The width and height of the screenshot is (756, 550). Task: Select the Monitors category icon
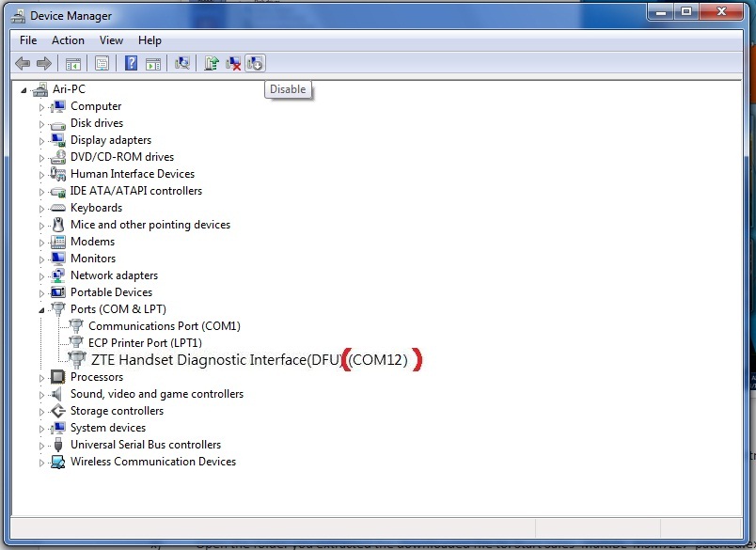click(x=58, y=259)
